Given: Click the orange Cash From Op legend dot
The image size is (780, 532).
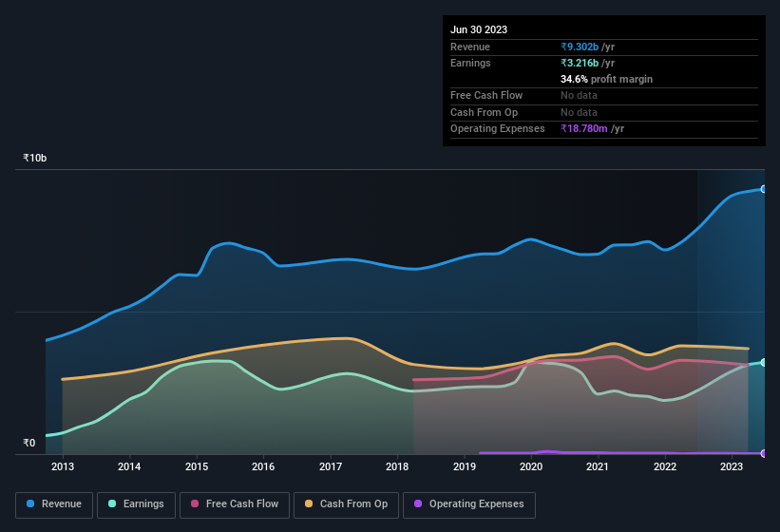Looking at the screenshot, I should click(x=310, y=503).
